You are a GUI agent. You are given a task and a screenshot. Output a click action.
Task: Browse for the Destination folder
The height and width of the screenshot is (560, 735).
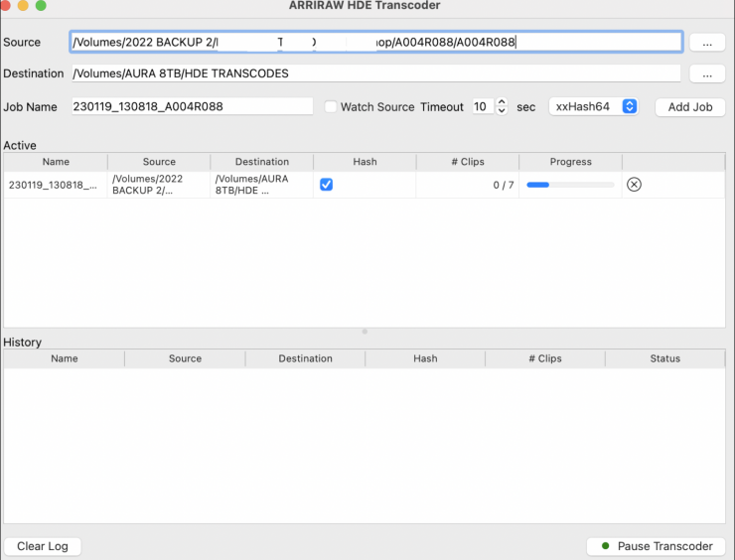[706, 73]
